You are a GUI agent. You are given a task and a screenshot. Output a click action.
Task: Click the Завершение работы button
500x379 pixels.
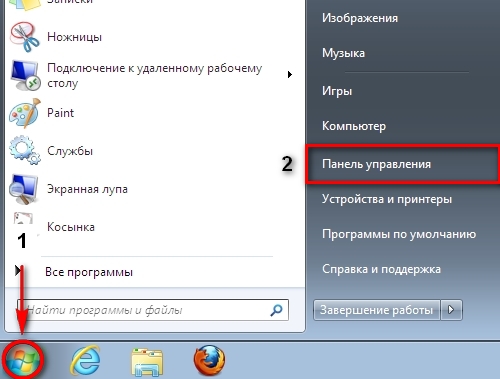pos(377,310)
